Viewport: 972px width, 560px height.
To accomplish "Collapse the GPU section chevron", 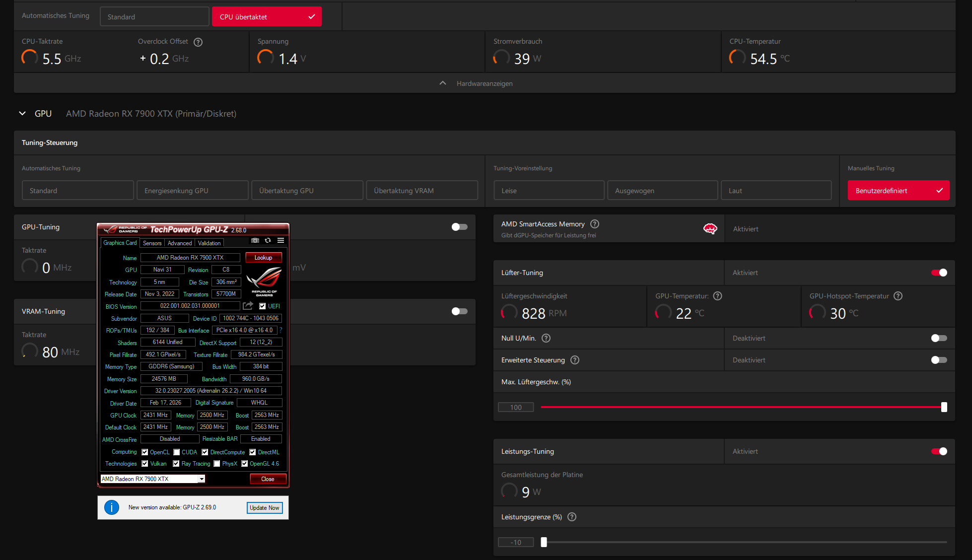I will point(22,114).
